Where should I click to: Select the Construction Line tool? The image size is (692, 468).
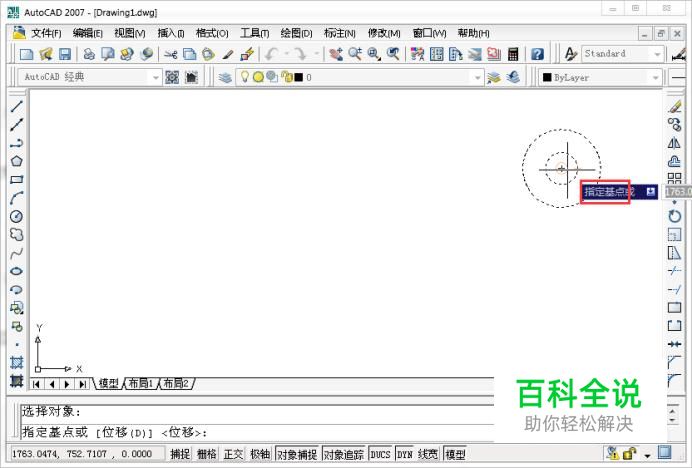click(16, 125)
